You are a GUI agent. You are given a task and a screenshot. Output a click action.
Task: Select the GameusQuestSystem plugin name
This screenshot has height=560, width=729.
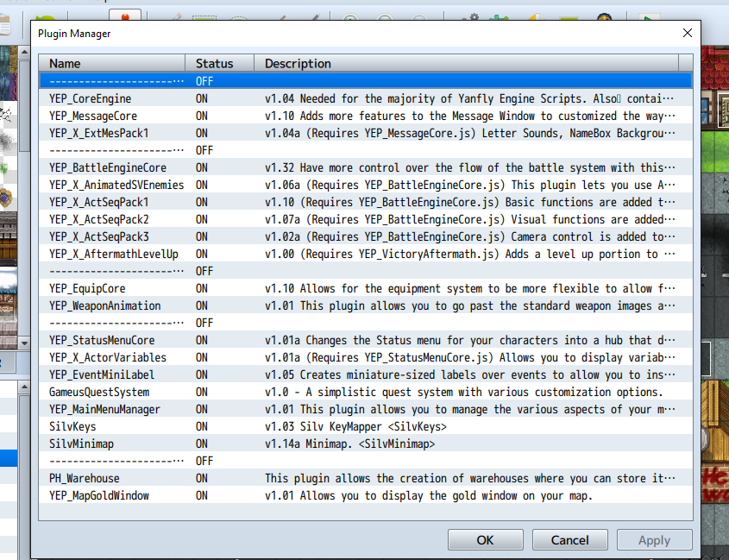[99, 392]
